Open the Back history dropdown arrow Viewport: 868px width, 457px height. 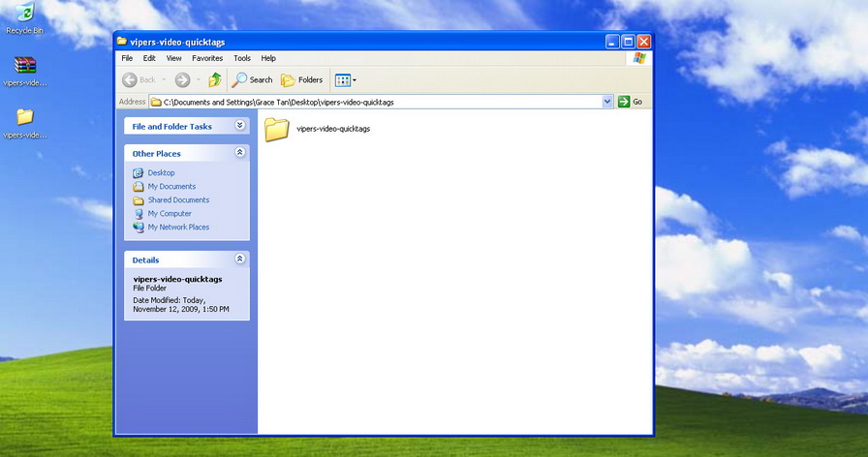pos(164,80)
